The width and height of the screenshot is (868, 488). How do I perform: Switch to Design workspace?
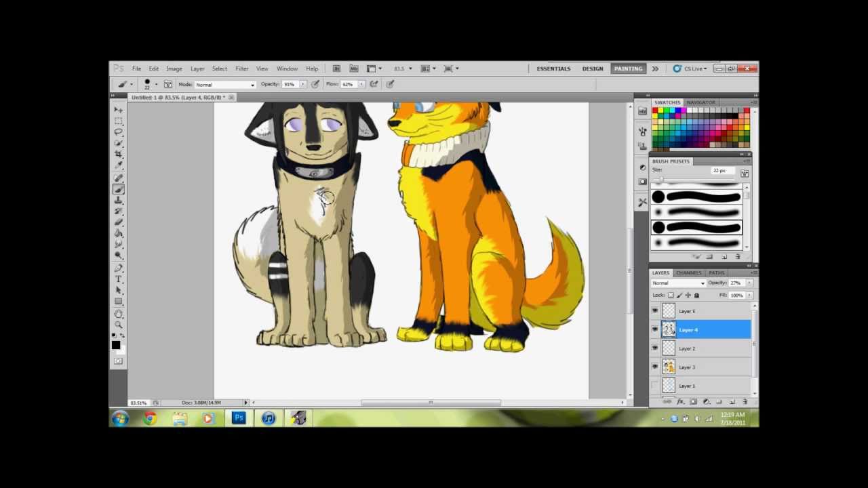[x=592, y=68]
